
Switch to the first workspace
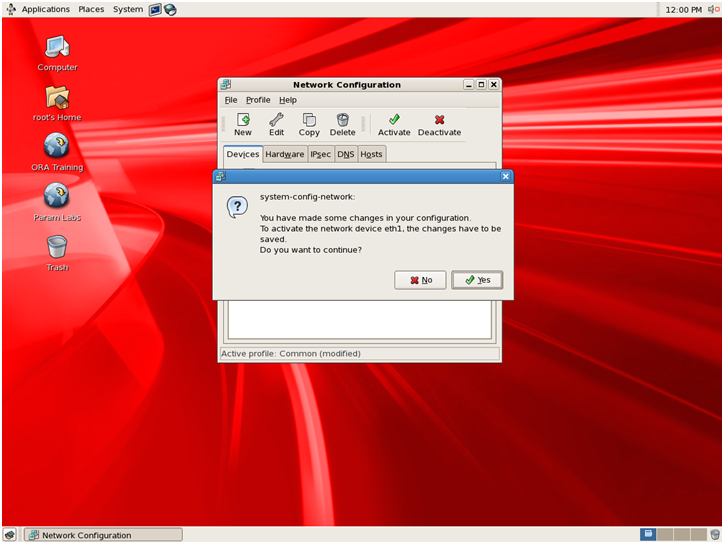(x=648, y=534)
